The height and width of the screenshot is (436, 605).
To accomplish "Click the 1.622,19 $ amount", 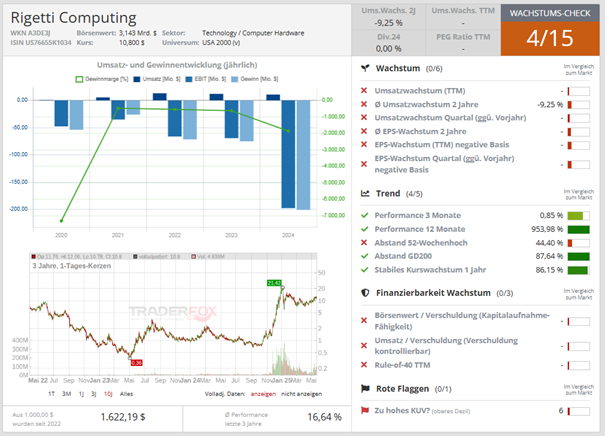I will coord(123,417).
